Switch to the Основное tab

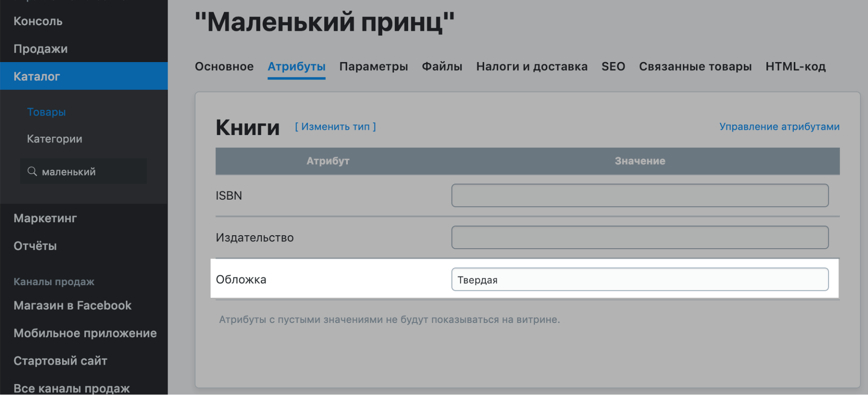pos(224,66)
